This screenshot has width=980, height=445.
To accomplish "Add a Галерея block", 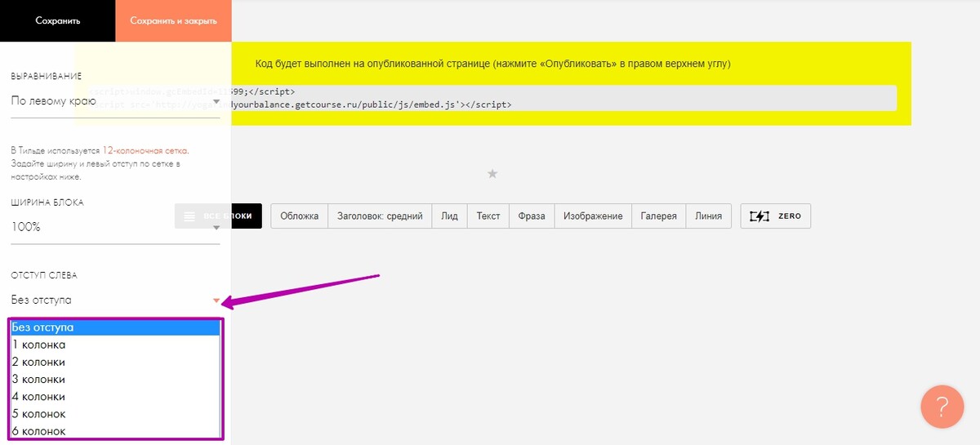I will point(659,216).
